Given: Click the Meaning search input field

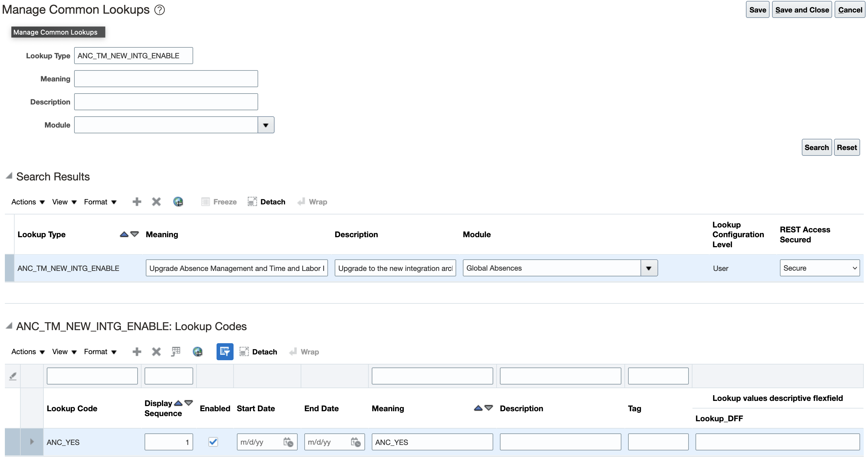Looking at the screenshot, I should 166,79.
